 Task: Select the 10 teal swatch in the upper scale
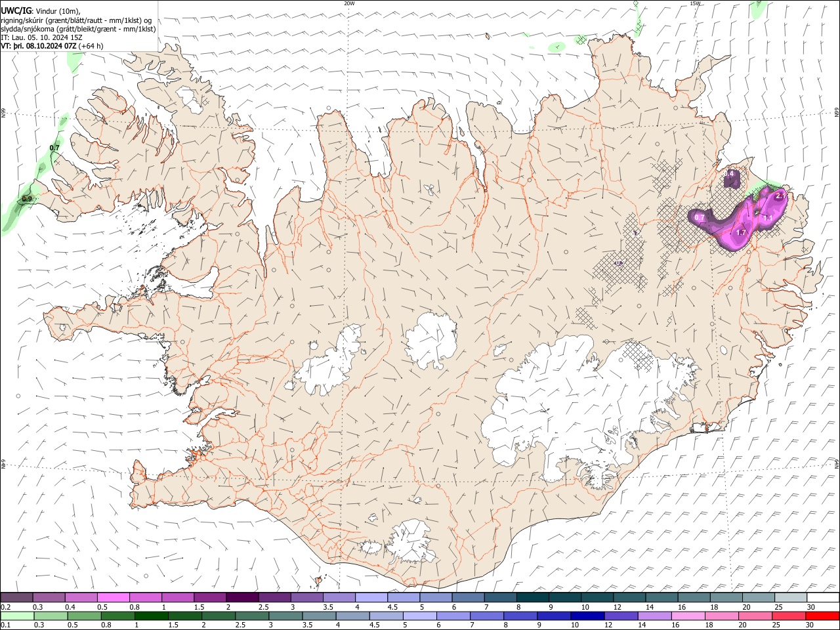click(x=597, y=597)
